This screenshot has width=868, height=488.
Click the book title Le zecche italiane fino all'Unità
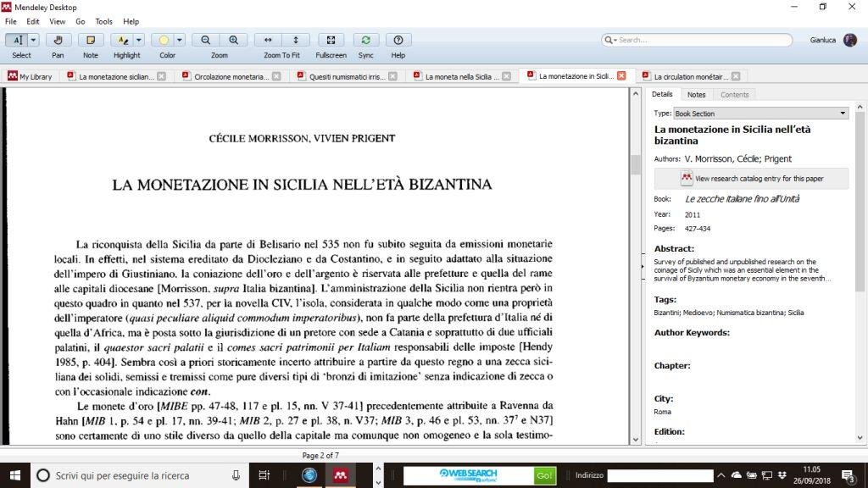[x=743, y=198]
